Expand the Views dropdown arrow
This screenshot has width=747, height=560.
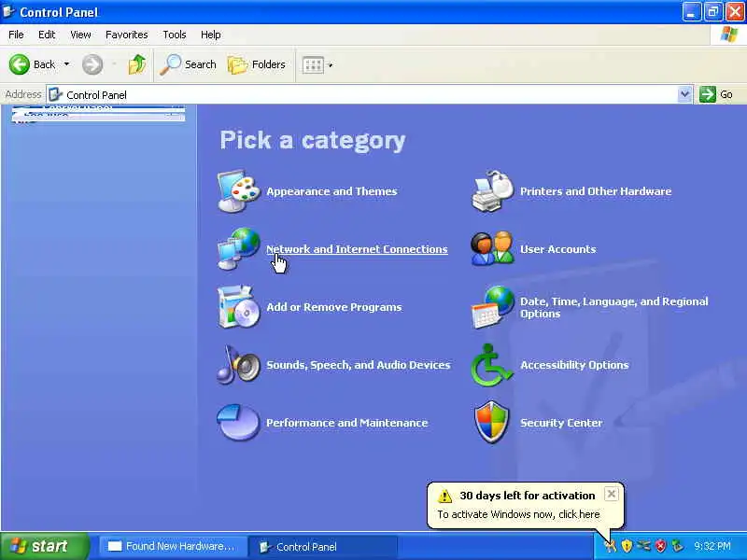[x=331, y=64]
